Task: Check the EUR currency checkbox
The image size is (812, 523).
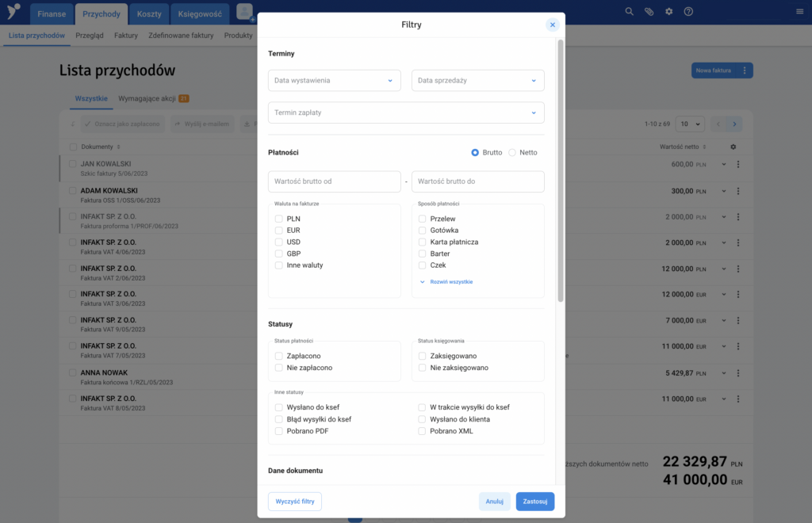Action: [279, 231]
